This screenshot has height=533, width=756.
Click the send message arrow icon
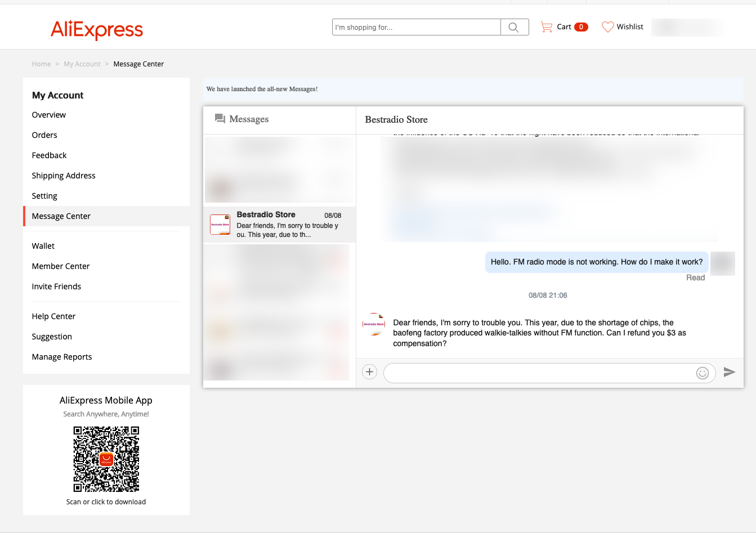pyautogui.click(x=730, y=372)
